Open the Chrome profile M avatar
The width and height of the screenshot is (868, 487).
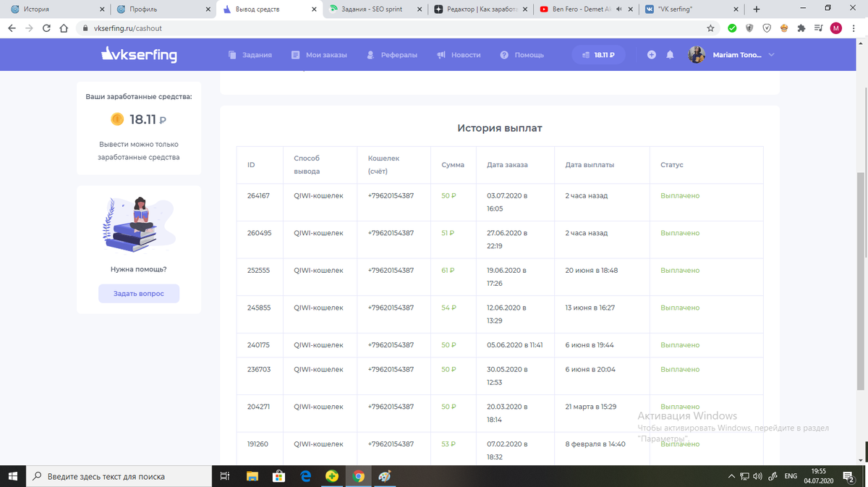tap(836, 28)
